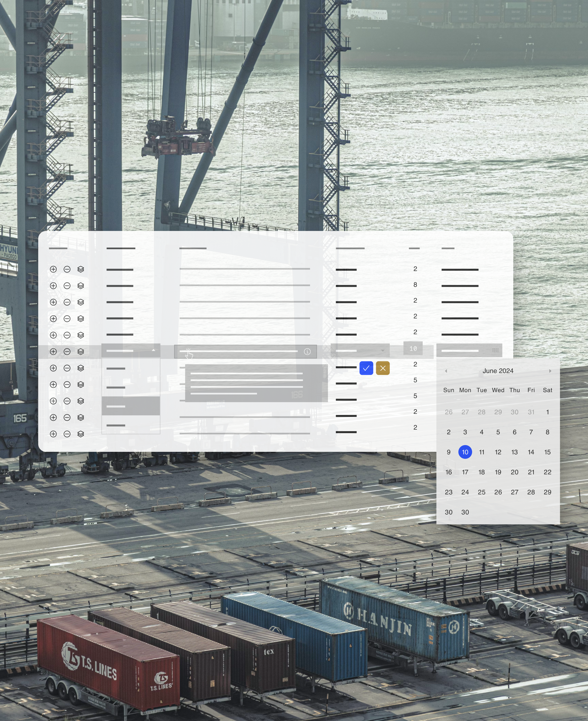The width and height of the screenshot is (588, 721).
Task: Click the info icon in the description field
Action: click(x=307, y=351)
